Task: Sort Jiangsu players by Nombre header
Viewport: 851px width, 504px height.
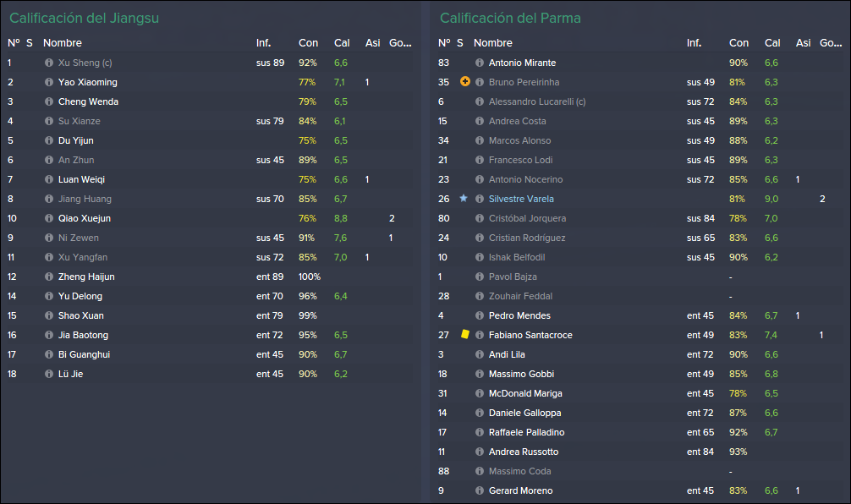Action: pyautogui.click(x=63, y=43)
